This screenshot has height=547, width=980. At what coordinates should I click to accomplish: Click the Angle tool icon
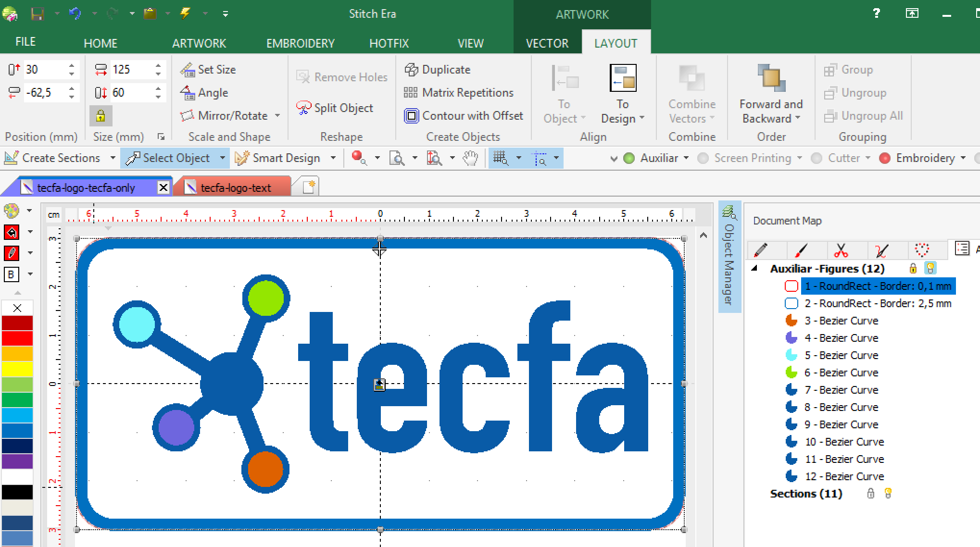pos(188,92)
